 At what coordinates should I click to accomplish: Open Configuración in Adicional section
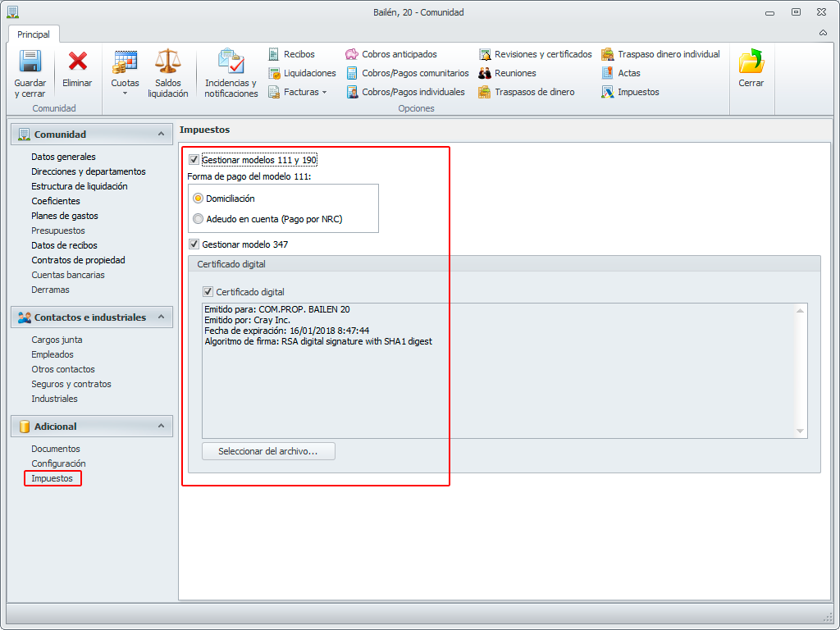click(x=58, y=463)
